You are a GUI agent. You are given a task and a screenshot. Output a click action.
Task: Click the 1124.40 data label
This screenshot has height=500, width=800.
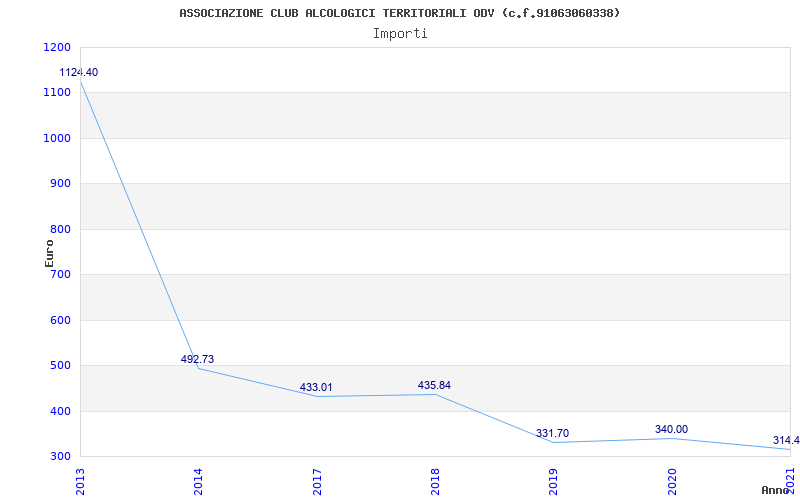tap(79, 72)
